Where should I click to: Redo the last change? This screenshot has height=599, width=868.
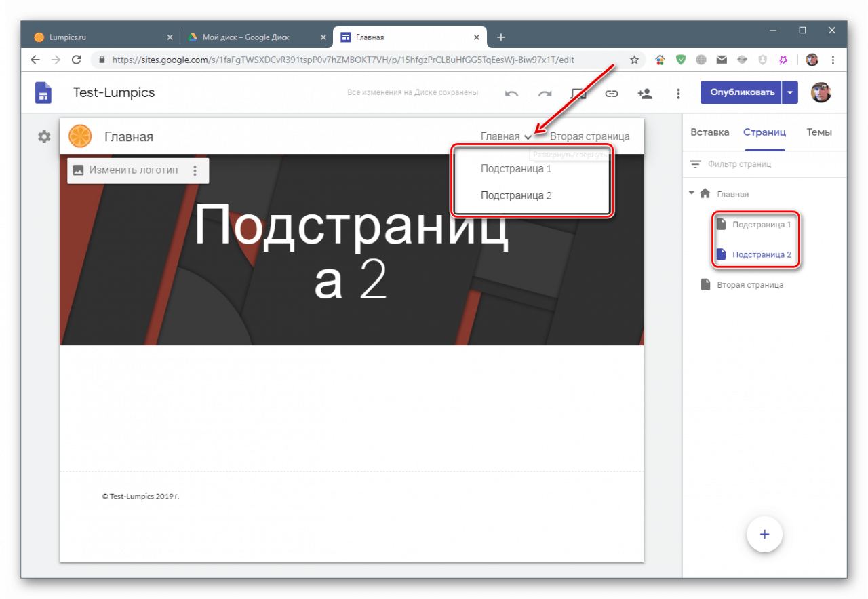coord(545,94)
